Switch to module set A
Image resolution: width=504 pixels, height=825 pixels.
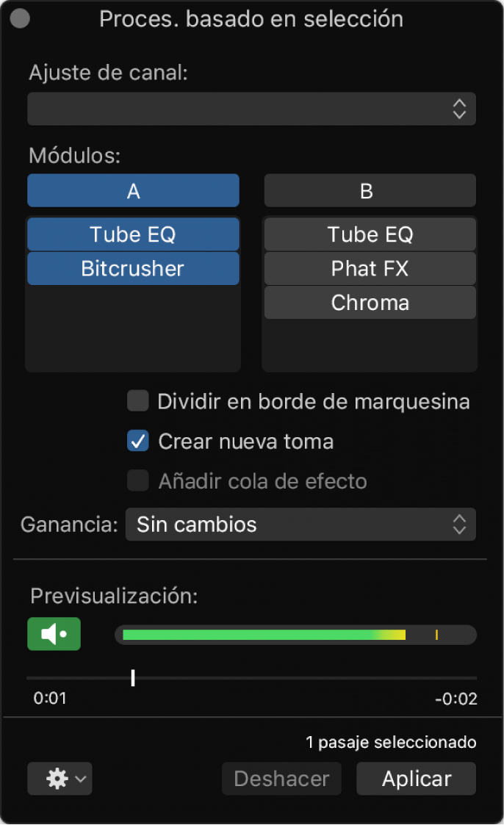(133, 191)
